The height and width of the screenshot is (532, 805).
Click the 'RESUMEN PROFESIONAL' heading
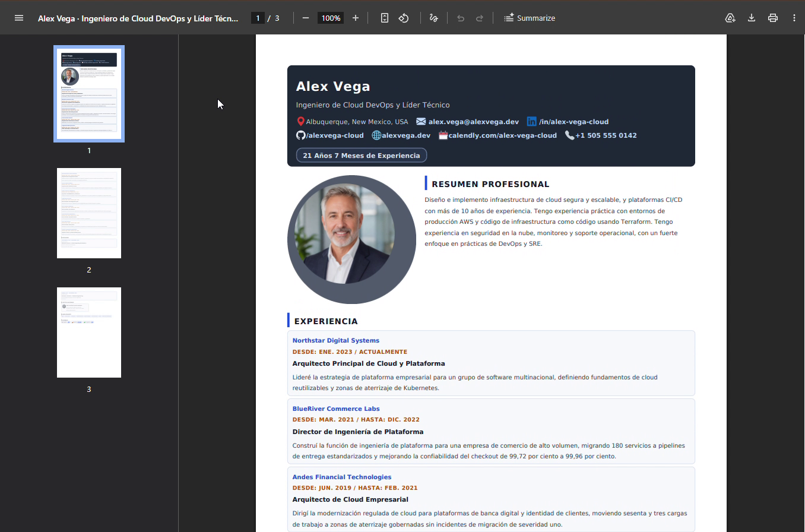point(490,184)
